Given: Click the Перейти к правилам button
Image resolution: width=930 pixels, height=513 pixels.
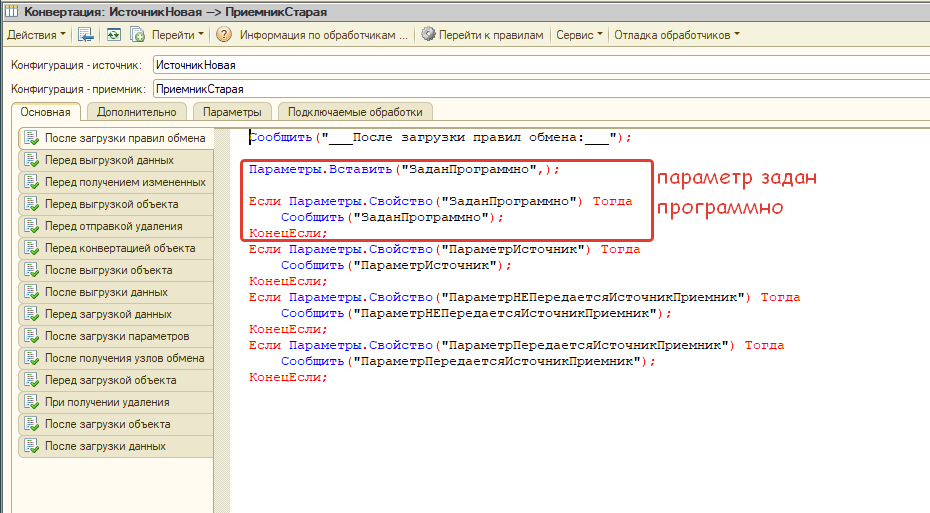Looking at the screenshot, I should pyautogui.click(x=482, y=35).
